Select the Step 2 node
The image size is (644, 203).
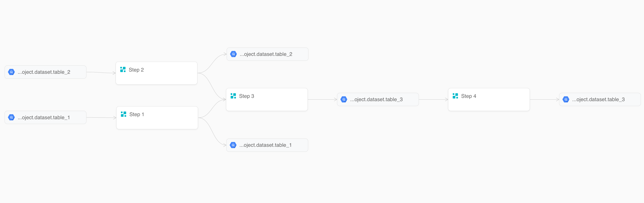(156, 73)
